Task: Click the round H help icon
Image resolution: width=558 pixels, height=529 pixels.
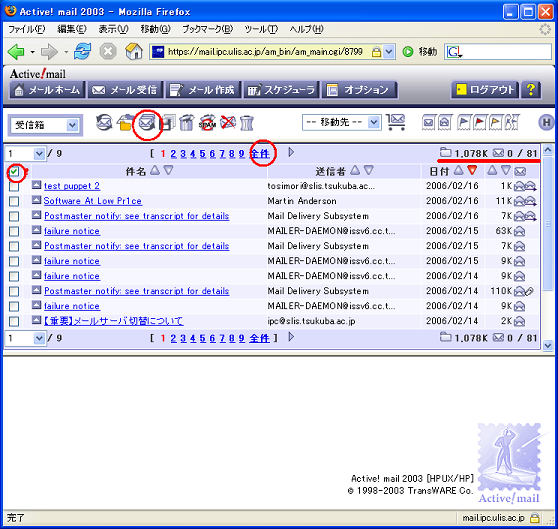Action: (x=546, y=123)
